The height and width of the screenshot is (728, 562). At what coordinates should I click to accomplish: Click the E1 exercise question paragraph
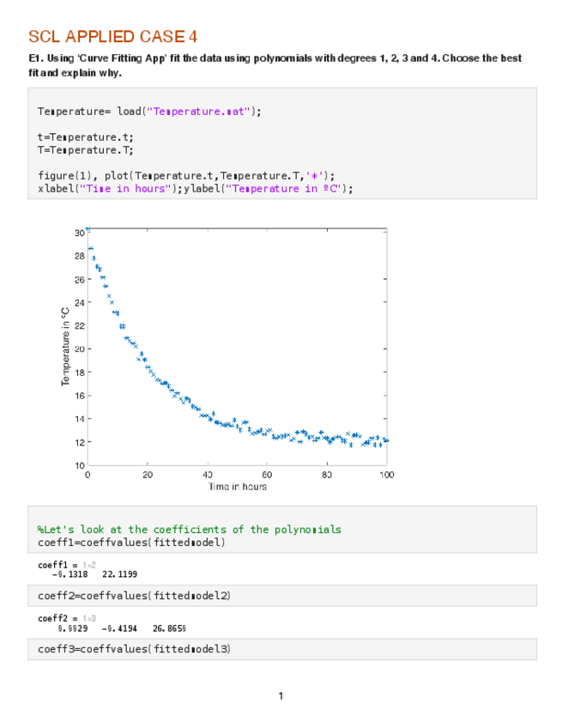point(275,65)
